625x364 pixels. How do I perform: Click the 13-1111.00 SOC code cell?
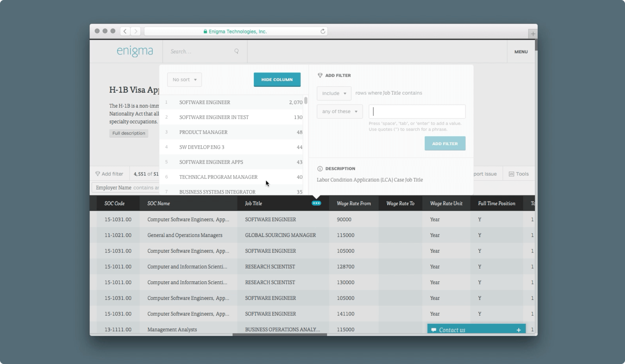click(118, 329)
